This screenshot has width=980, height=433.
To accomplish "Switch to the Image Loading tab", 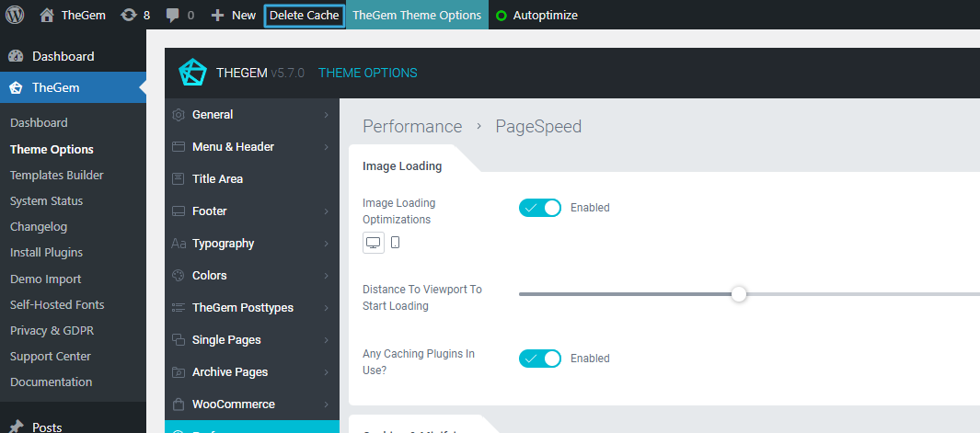I will [x=402, y=166].
